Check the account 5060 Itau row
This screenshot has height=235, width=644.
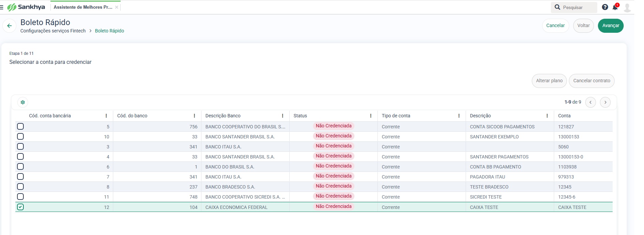(x=20, y=146)
